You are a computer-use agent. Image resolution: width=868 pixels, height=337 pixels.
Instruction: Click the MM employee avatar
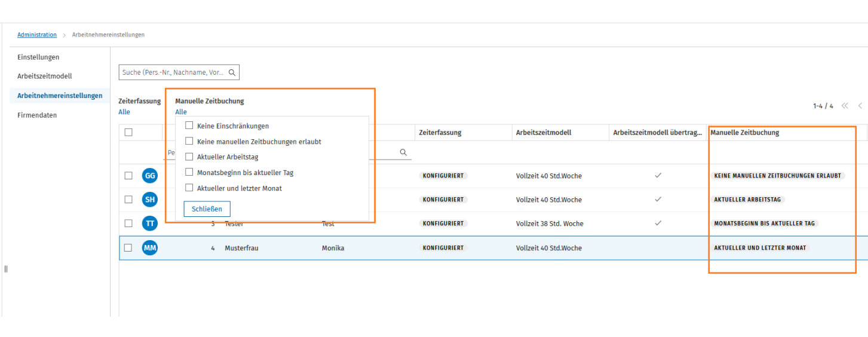point(150,248)
